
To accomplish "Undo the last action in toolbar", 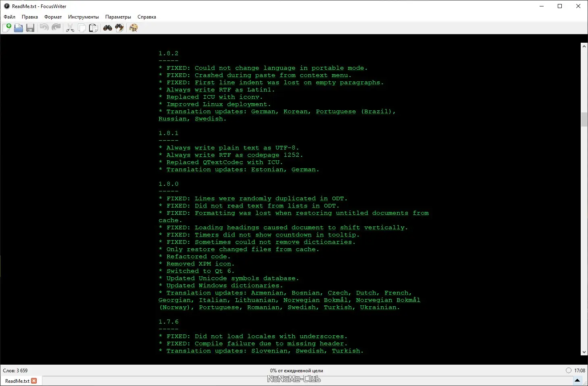I will coord(44,28).
